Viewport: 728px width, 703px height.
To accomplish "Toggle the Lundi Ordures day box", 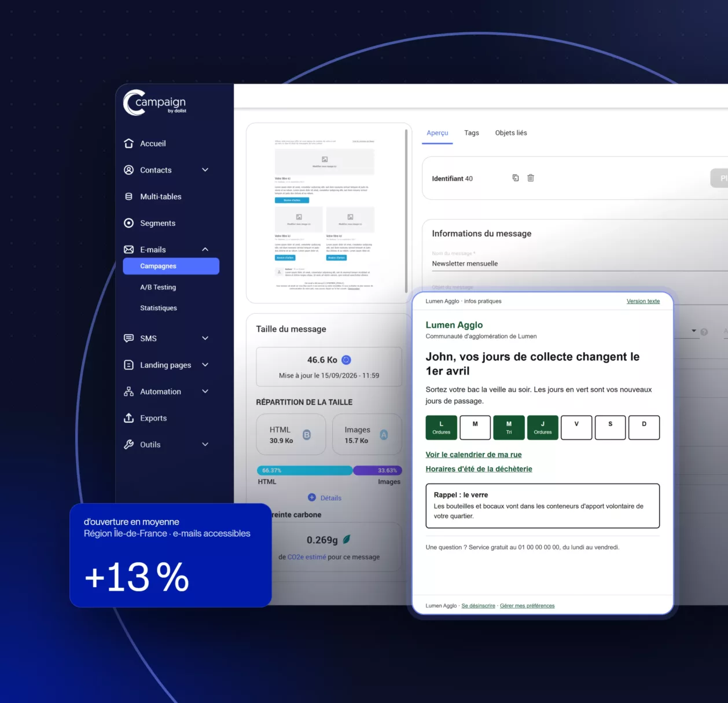I will pyautogui.click(x=442, y=427).
